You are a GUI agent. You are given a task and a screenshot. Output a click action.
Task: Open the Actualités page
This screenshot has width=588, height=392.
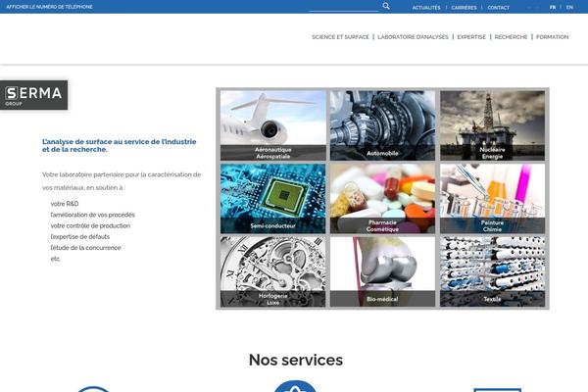click(426, 8)
